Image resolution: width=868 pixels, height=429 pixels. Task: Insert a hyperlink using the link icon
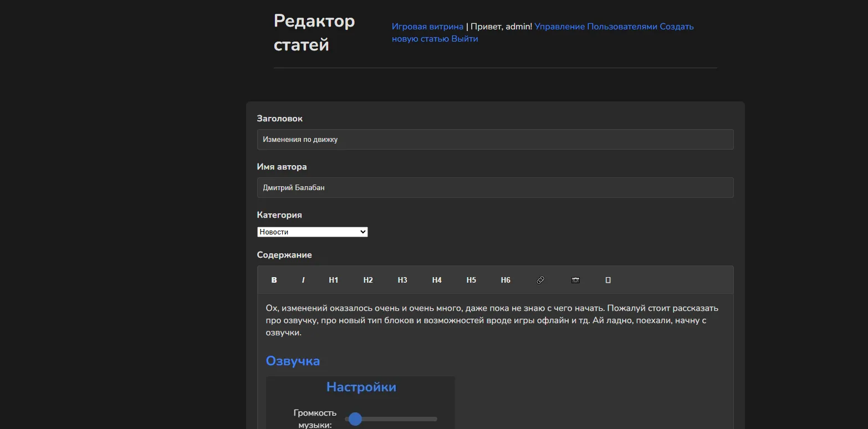[540, 280]
